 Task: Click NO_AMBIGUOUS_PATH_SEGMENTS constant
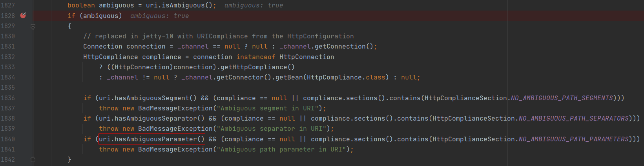(562, 98)
